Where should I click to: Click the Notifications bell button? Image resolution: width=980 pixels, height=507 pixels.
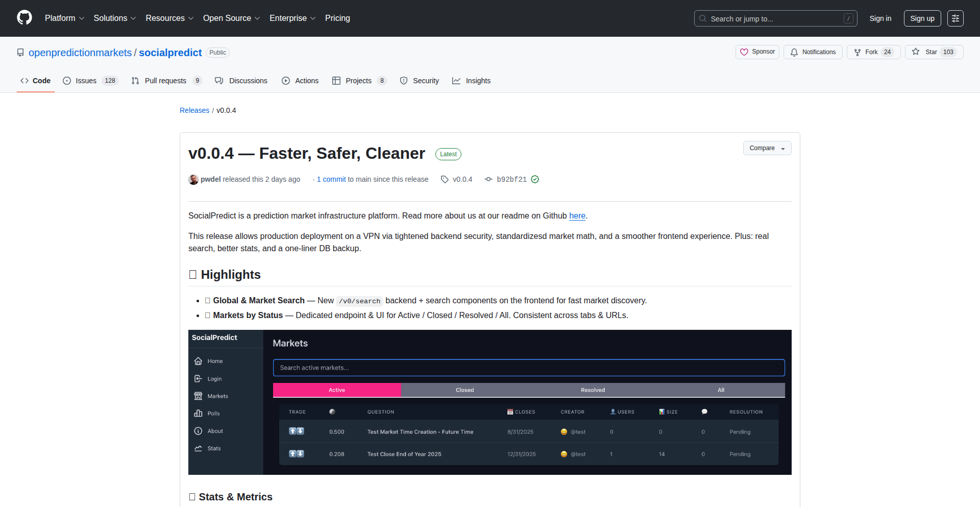pos(813,52)
